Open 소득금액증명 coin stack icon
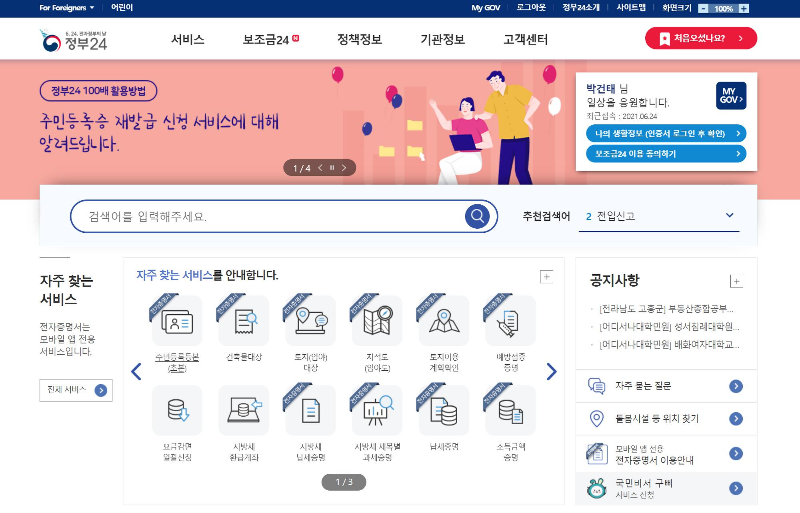Screen dimensions: 800x513 coord(511,410)
